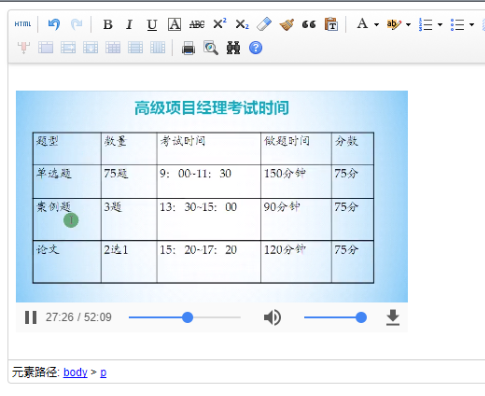
Task: Expand the font color dropdown arrow
Action: pyautogui.click(x=376, y=25)
